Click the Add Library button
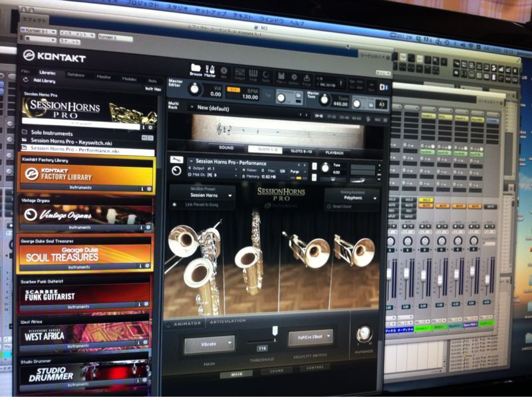532x397 pixels. [44, 80]
